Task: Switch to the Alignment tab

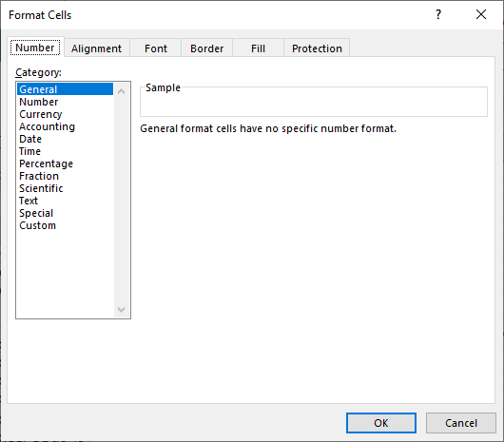Action: coord(97,48)
